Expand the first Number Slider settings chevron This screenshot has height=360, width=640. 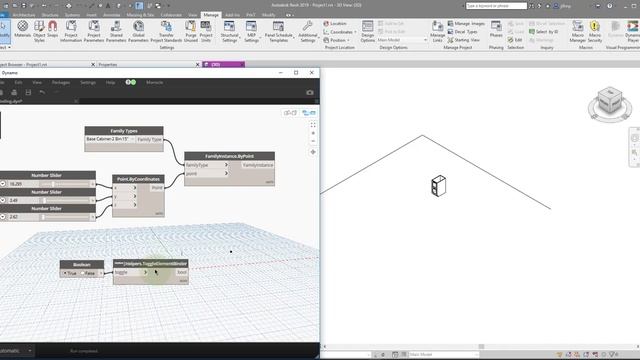click(3, 184)
